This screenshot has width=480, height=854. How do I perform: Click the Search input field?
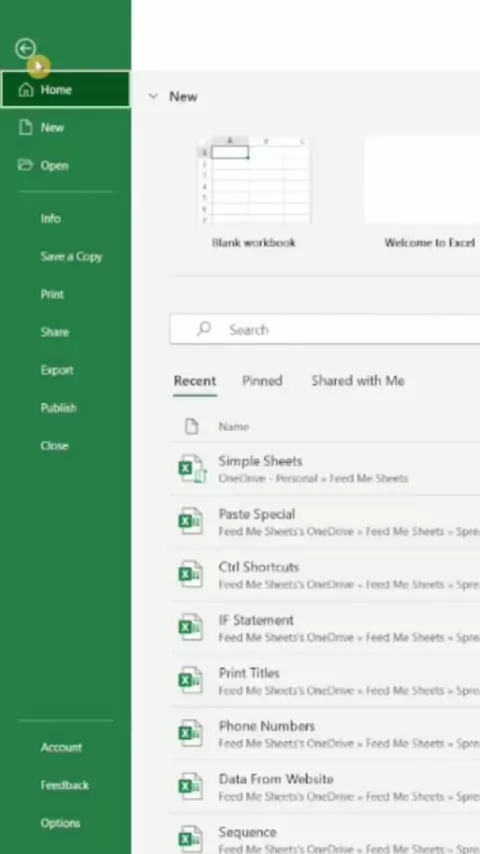click(x=325, y=330)
